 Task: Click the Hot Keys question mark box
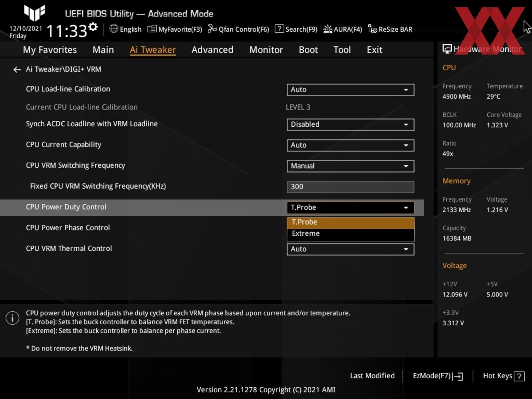pyautogui.click(x=519, y=376)
